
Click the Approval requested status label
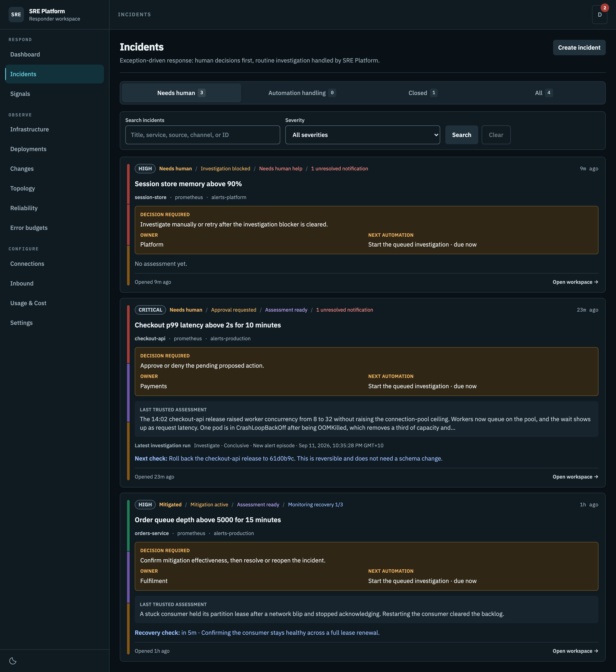pyautogui.click(x=234, y=310)
